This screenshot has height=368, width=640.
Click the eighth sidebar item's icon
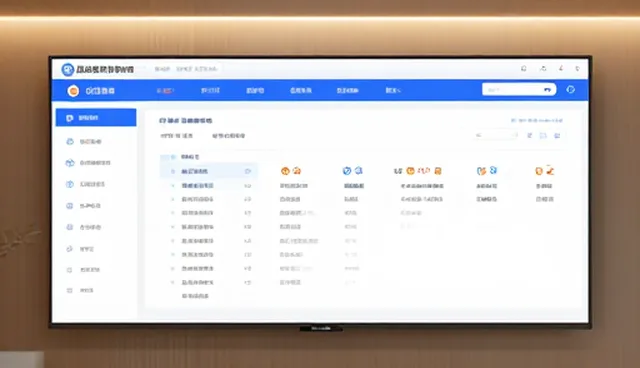pos(70,270)
